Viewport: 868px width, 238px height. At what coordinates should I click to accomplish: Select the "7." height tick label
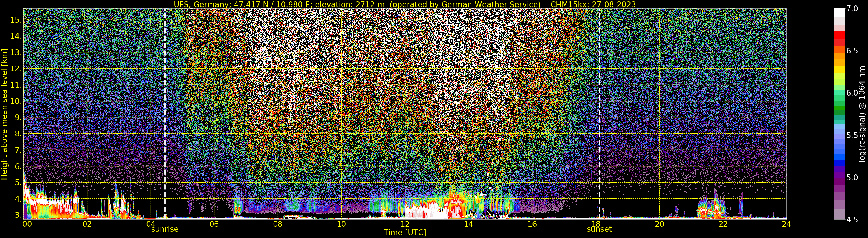pos(18,150)
